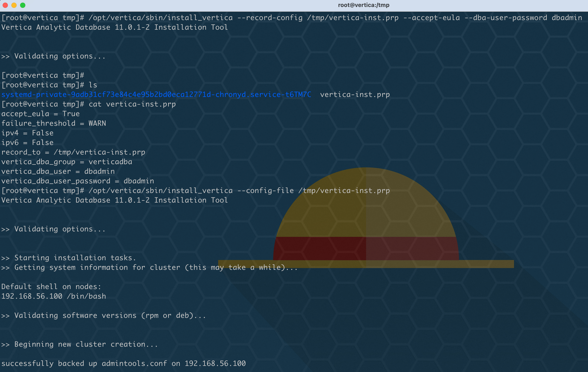Click the install_vertica --record-config command line
The image size is (588, 372).
pos(292,18)
